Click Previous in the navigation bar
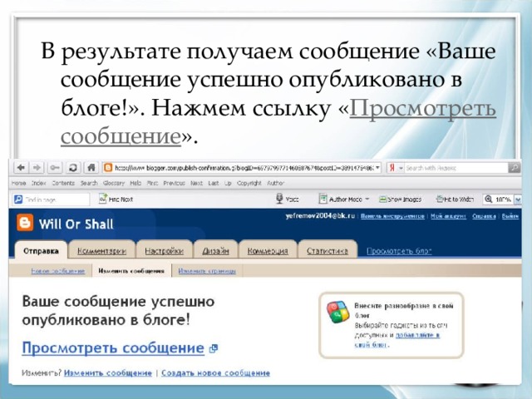Viewport: 532px width, 399px height. pyautogui.click(x=174, y=183)
